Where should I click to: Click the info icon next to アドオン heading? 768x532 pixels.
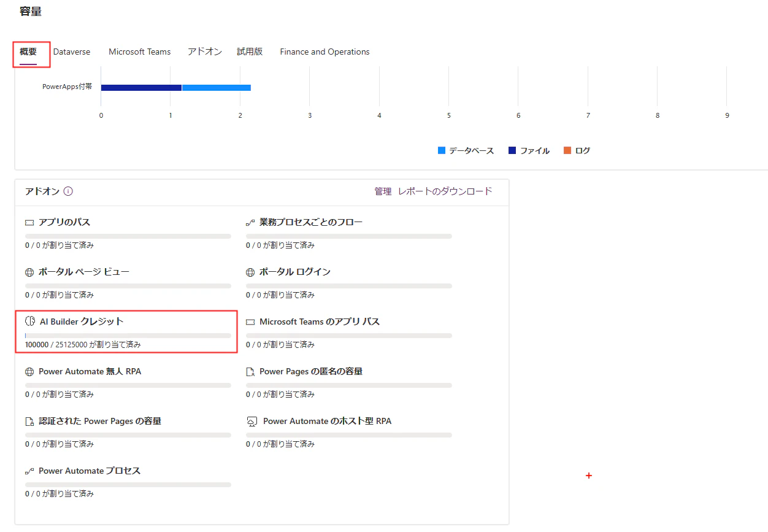(x=68, y=191)
